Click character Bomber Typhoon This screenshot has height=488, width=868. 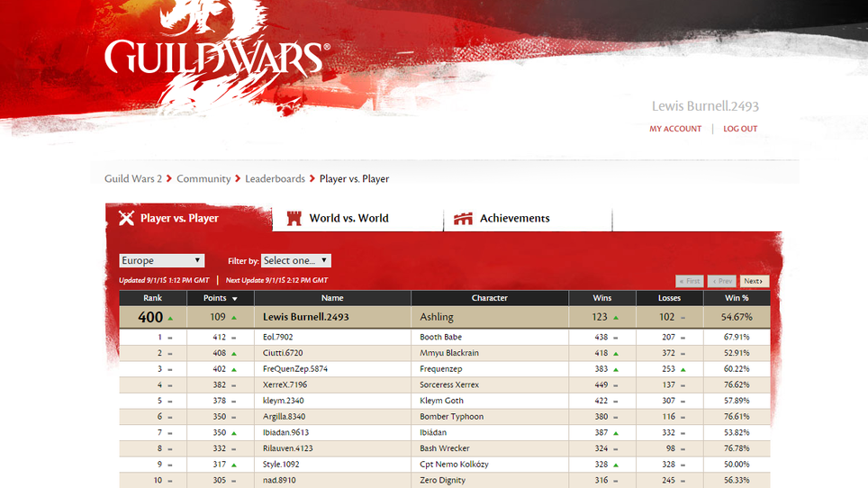tap(451, 417)
